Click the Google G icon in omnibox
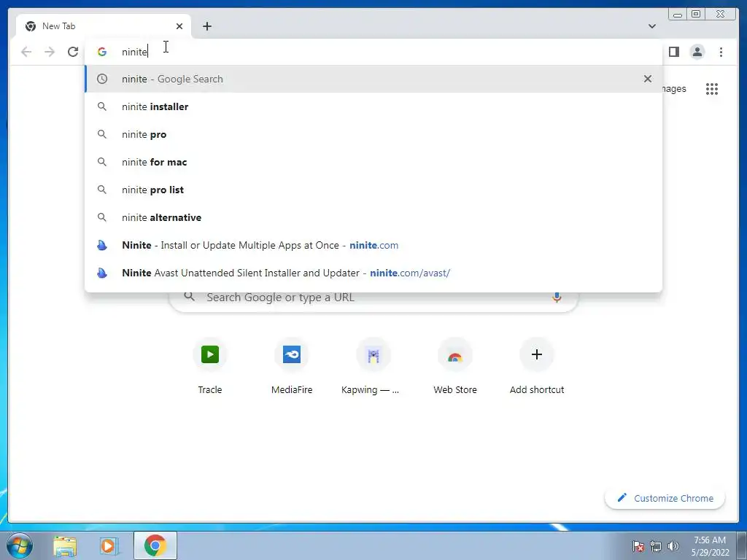 point(102,52)
